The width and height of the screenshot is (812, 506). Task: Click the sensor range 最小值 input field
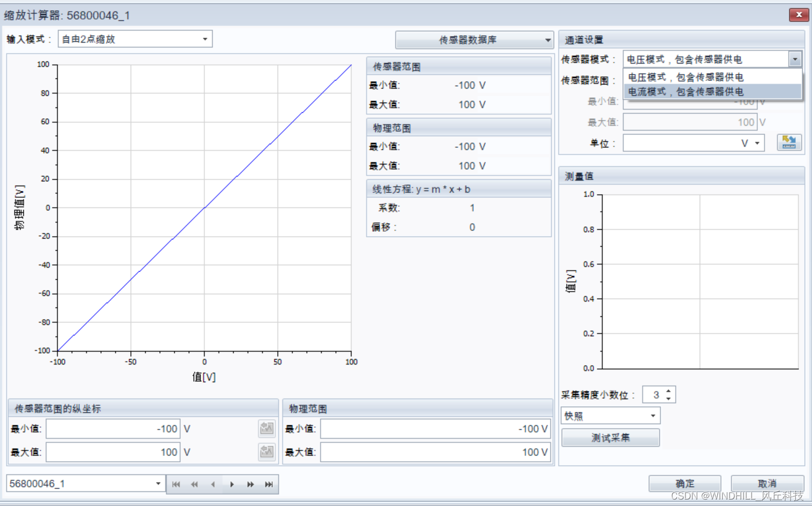coord(113,429)
